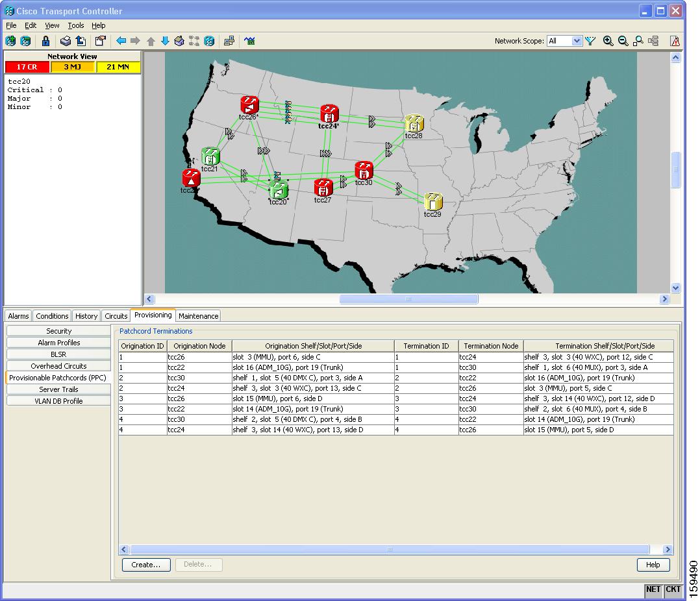The image size is (700, 601).
Task: Click the Origination ID column header
Action: 142,346
